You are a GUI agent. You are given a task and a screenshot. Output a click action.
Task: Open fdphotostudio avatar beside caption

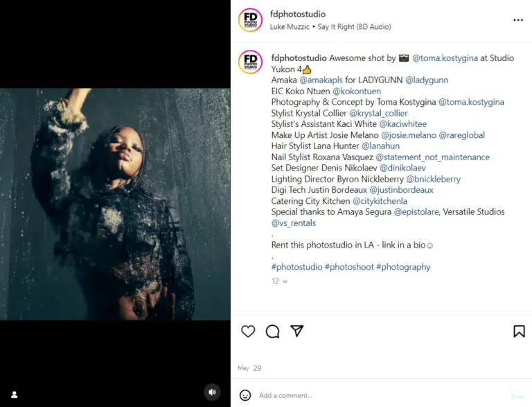[250, 62]
